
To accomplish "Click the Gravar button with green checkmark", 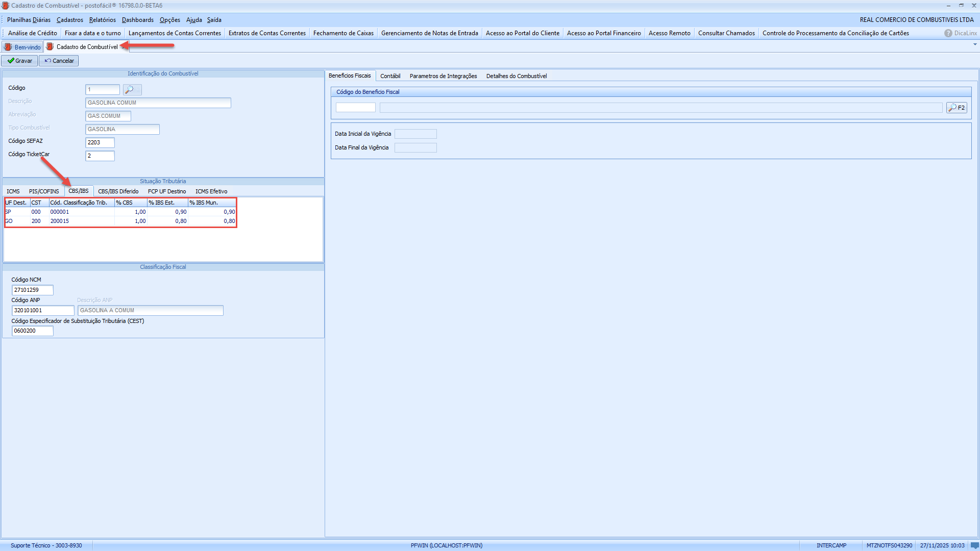I will 19,61.
